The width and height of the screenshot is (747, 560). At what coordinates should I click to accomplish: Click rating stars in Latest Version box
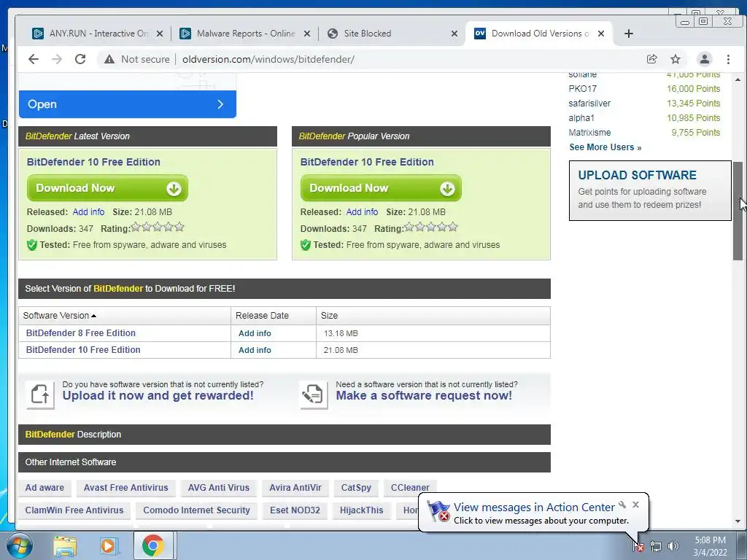[158, 227]
